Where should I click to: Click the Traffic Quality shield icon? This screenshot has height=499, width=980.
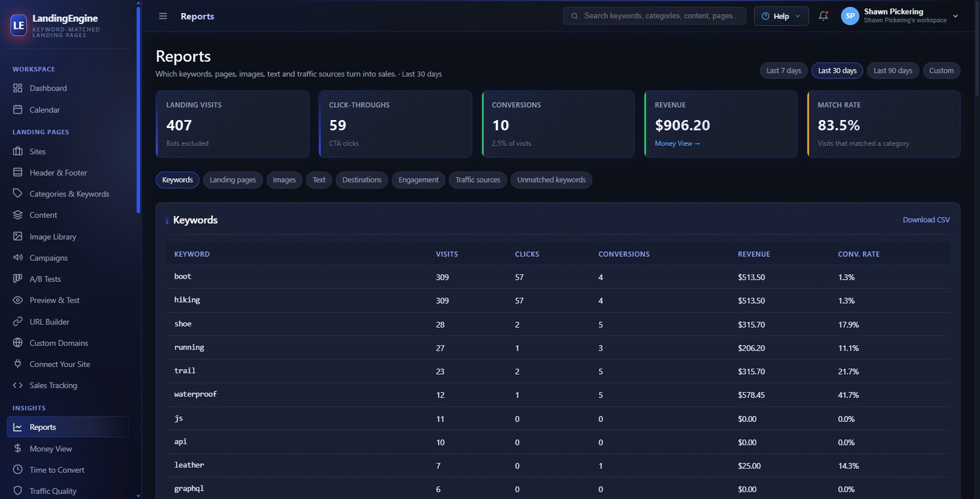click(18, 491)
